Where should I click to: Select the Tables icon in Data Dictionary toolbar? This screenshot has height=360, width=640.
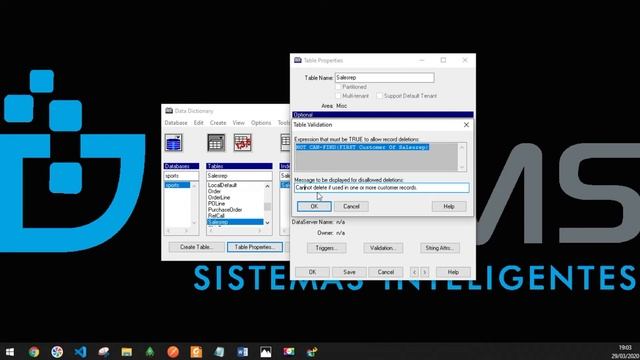tap(216, 143)
